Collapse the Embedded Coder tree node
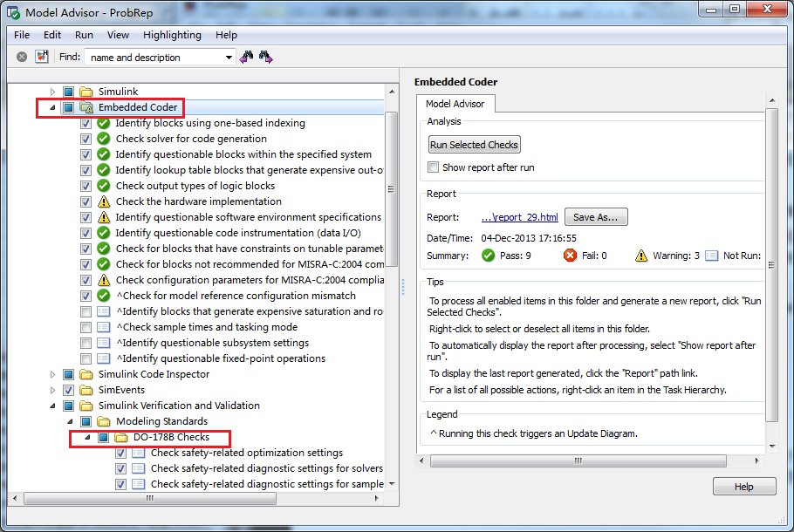794x532 pixels. point(52,107)
